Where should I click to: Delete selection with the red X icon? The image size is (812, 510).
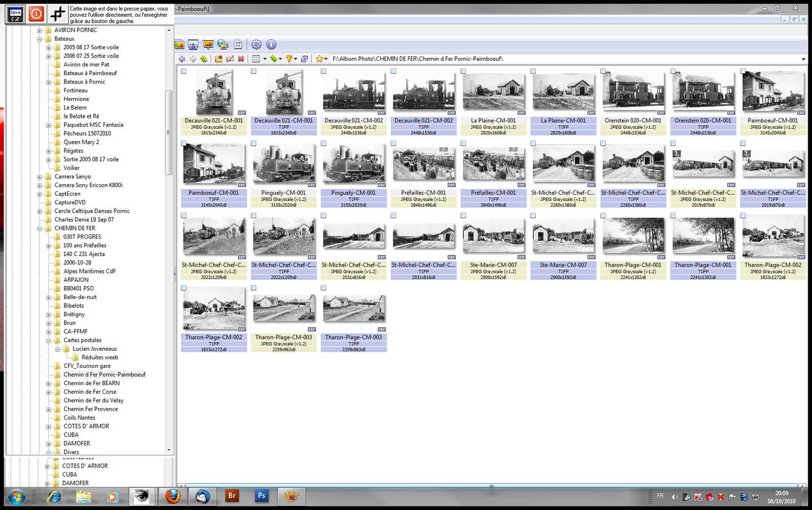point(241,59)
